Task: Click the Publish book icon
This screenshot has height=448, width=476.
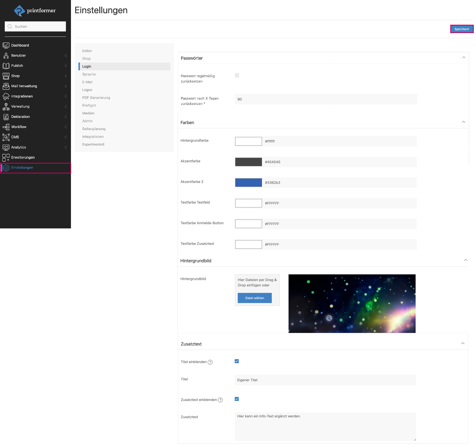Action: point(6,66)
